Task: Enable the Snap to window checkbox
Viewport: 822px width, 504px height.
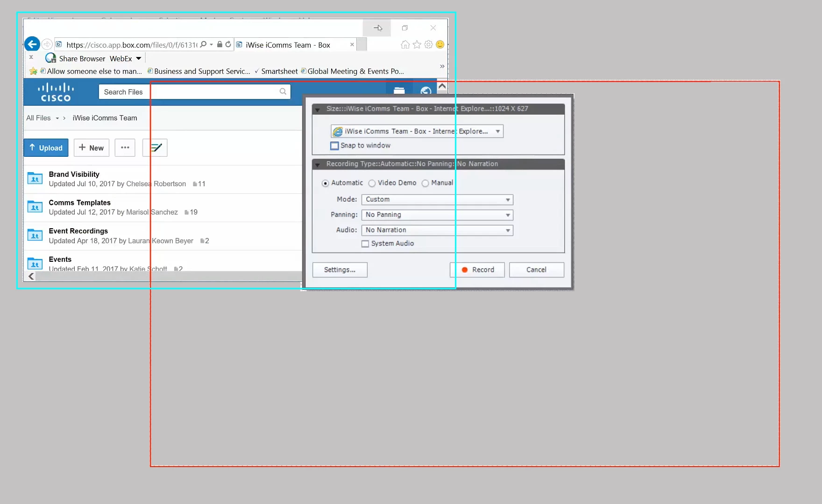Action: (x=334, y=146)
